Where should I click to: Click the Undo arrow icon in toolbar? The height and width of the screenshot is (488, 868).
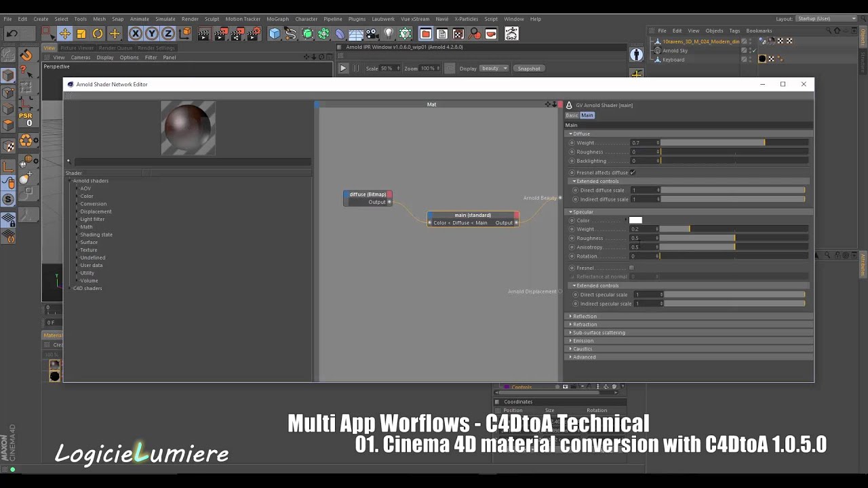pyautogui.click(x=12, y=33)
